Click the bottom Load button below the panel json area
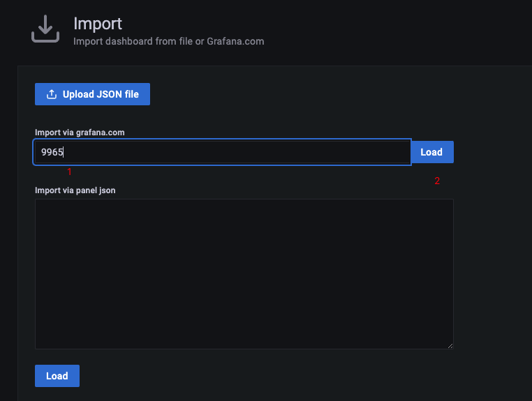This screenshot has height=401, width=532. tap(57, 376)
